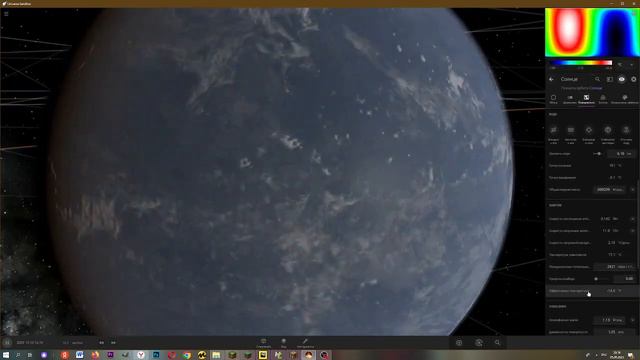Image resolution: width=640 pixels, height=360 pixels.
Task: Click the last icon in the water tools row
Action: [x=626, y=130]
